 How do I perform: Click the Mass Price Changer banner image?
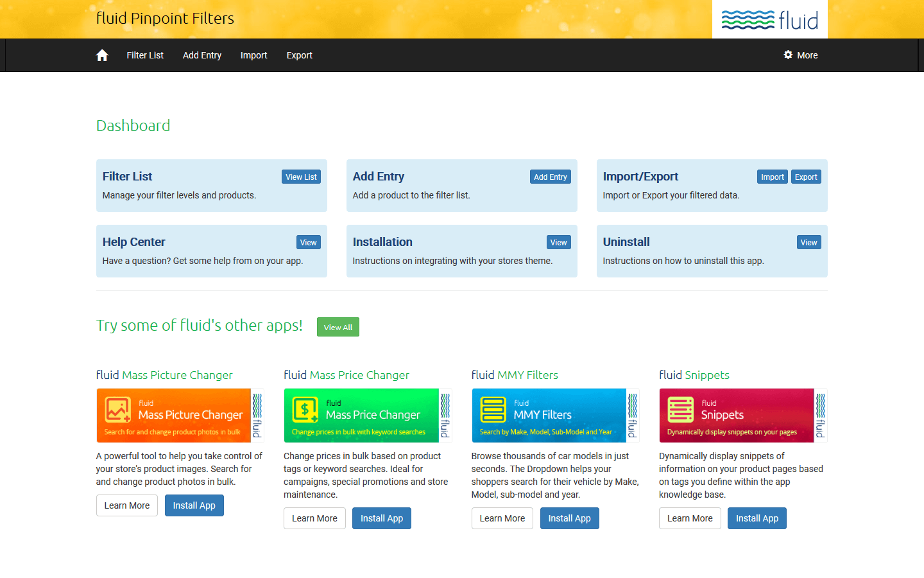[367, 416]
